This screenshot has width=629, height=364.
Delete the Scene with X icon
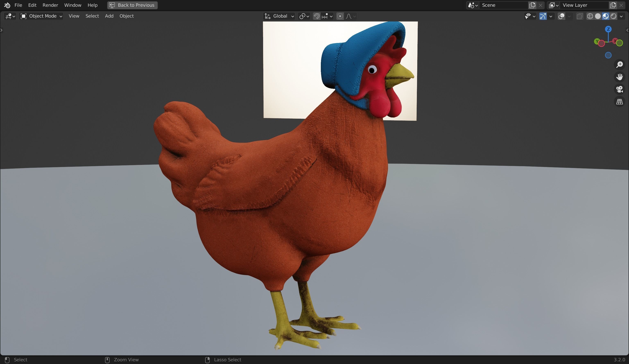point(540,5)
